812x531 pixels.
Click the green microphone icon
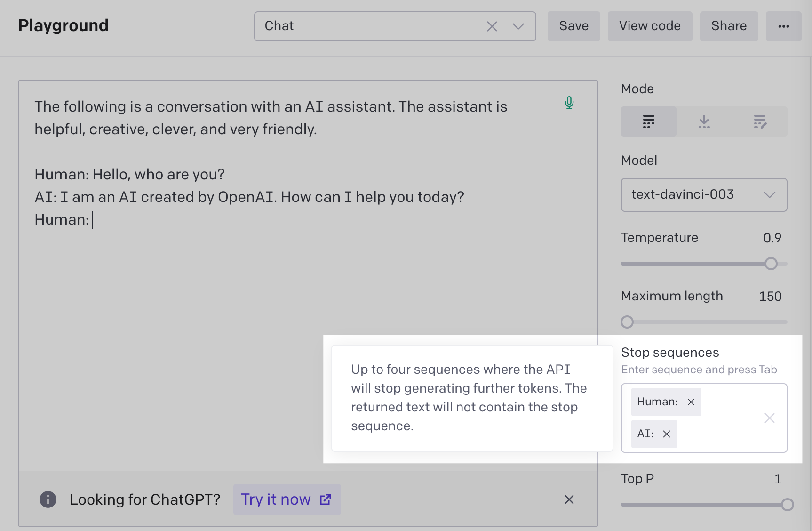click(569, 103)
